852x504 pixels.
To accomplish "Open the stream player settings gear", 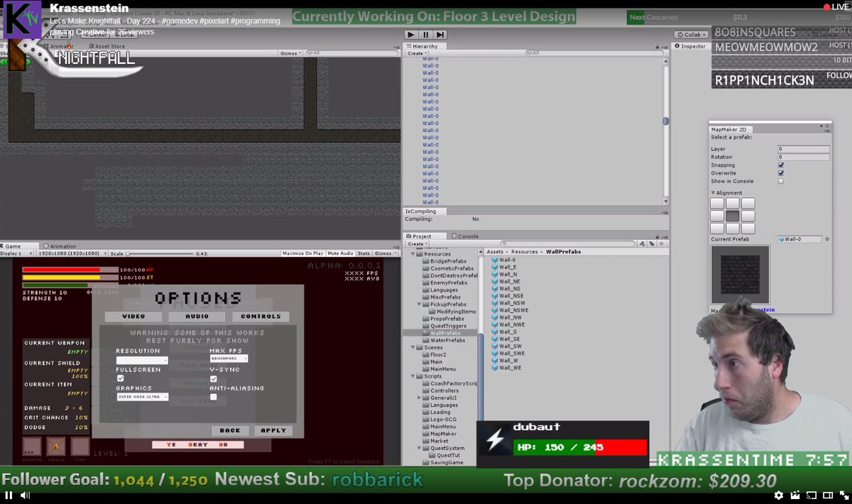I will [x=779, y=495].
